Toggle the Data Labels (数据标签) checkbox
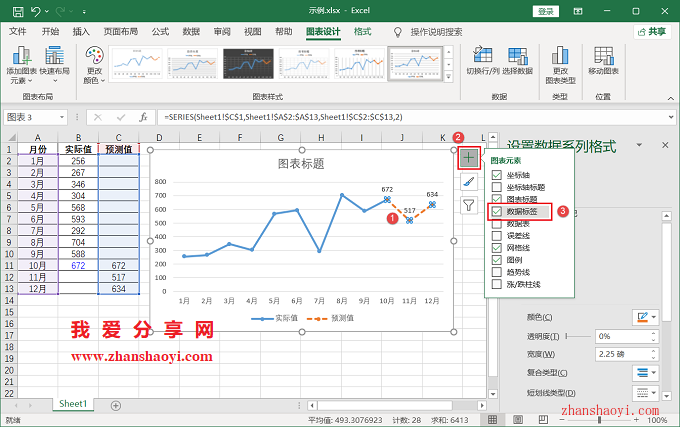Image resolution: width=680 pixels, height=427 pixels. (497, 212)
